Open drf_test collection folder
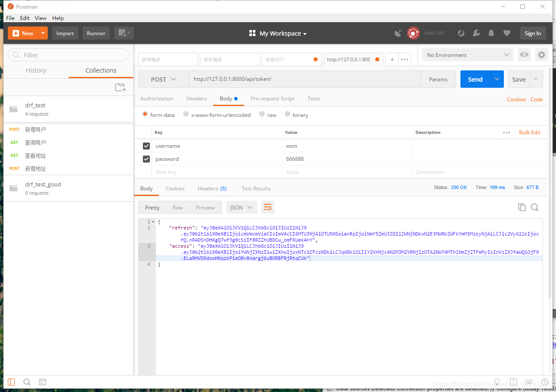556x392 pixels. coord(68,109)
